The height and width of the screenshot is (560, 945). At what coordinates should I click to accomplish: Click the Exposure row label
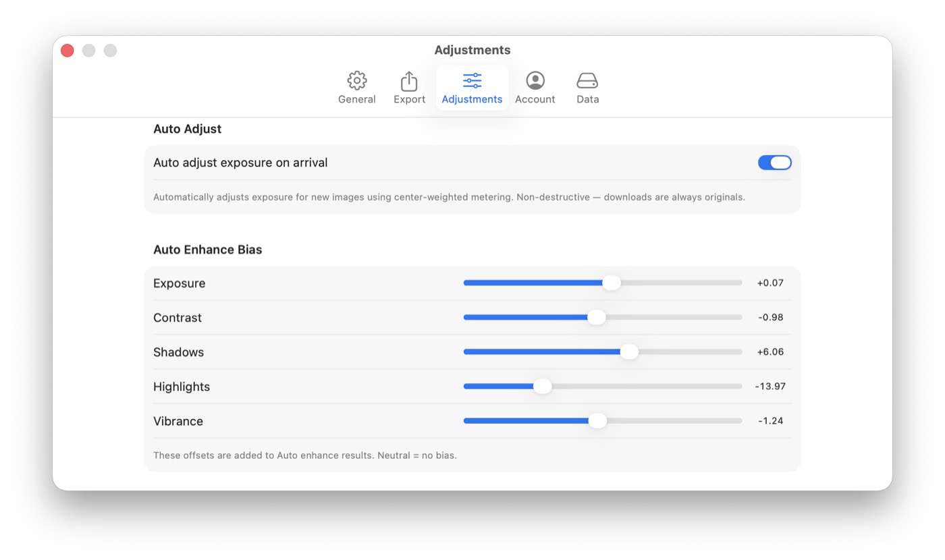pos(179,283)
